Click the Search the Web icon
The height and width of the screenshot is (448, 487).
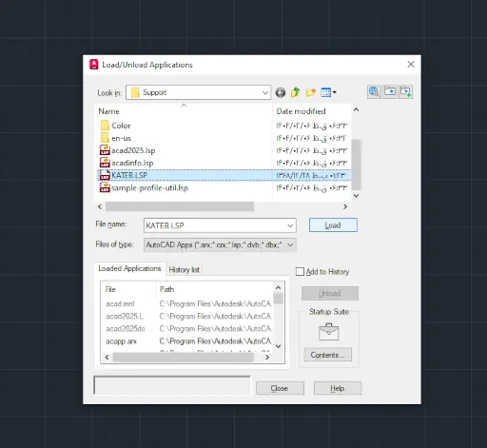pos(374,92)
